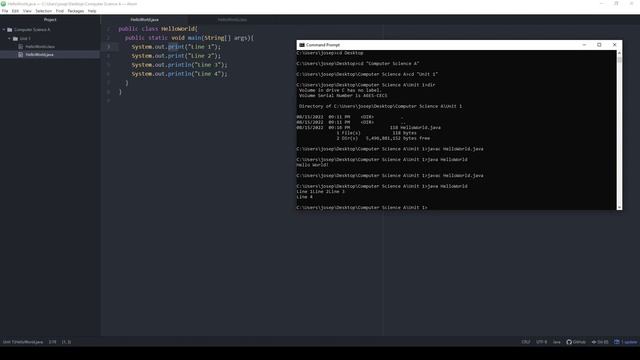Select the Unit 1 folder name in tree

tap(25, 38)
